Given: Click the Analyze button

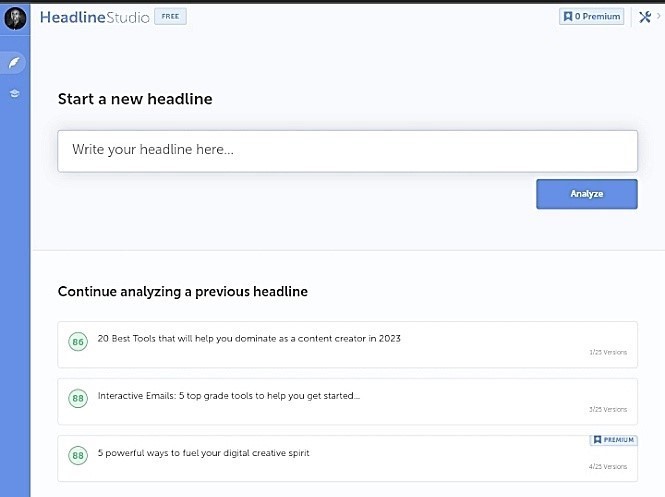Looking at the screenshot, I should pyautogui.click(x=587, y=194).
